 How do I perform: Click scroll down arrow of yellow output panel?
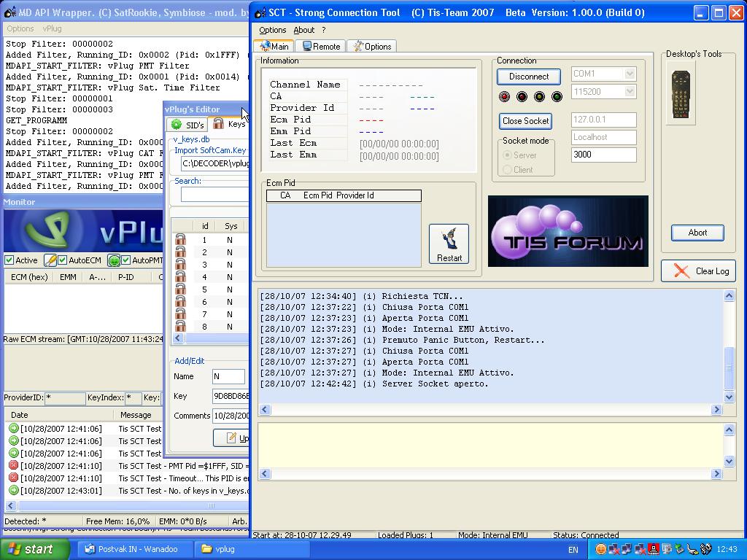coord(729,461)
